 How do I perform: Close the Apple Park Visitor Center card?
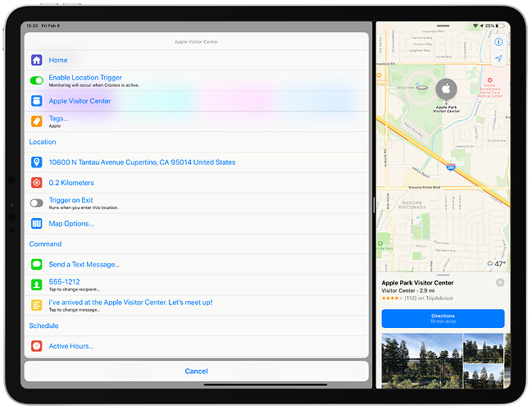[x=500, y=282]
